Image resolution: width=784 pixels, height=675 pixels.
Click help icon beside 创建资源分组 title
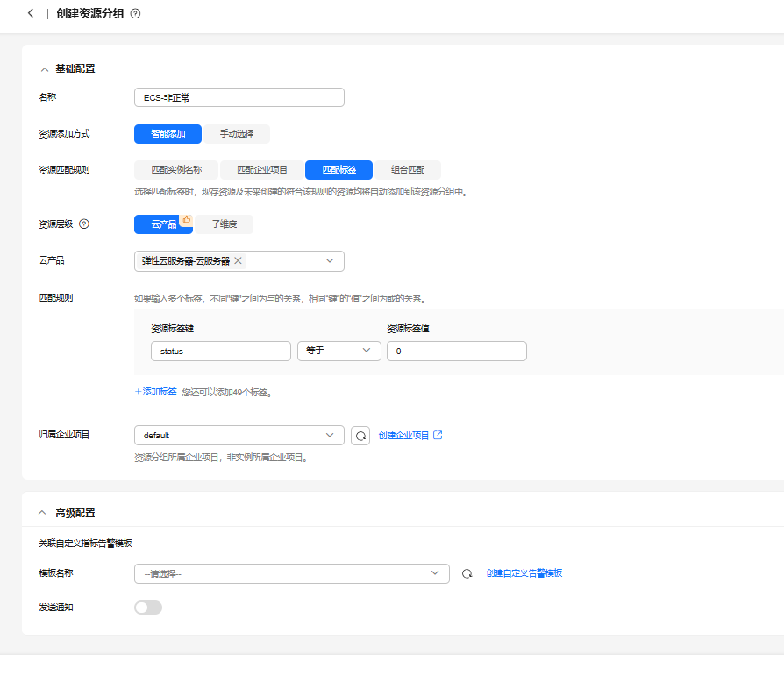(135, 14)
